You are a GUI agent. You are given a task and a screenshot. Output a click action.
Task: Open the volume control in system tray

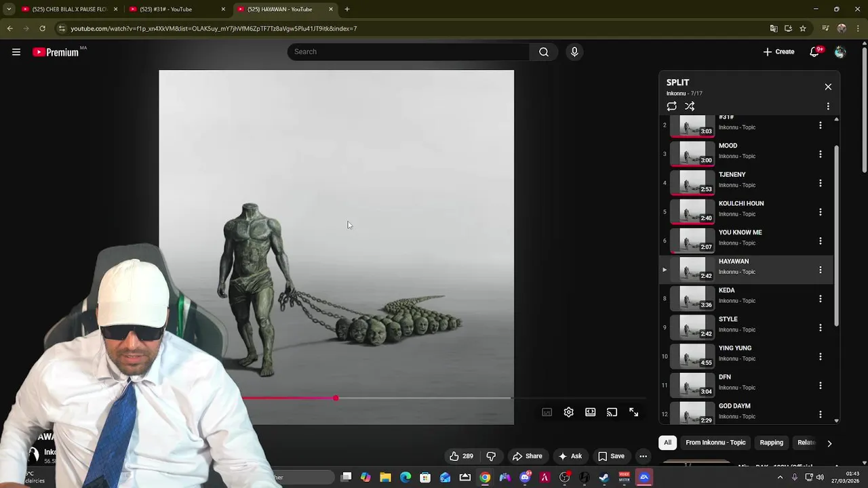click(820, 477)
